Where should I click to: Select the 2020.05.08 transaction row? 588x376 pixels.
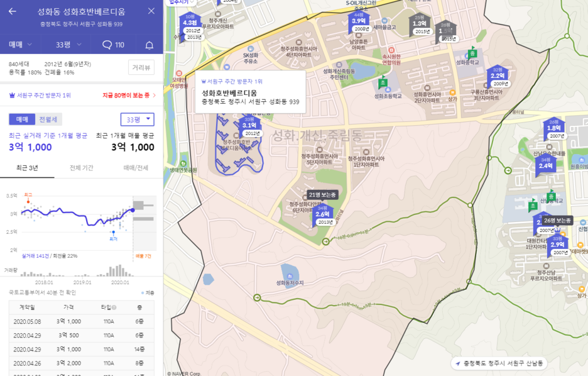[x=82, y=321]
